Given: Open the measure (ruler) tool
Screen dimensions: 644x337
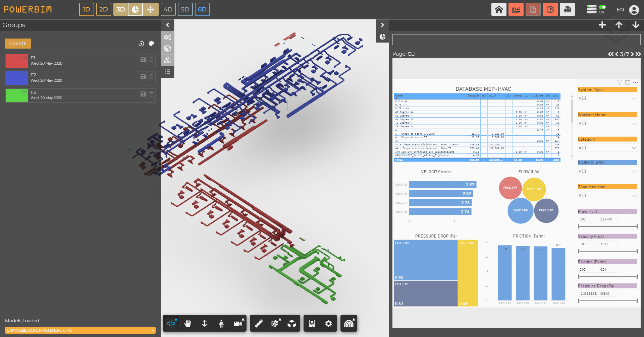Looking at the screenshot, I should click(x=258, y=323).
